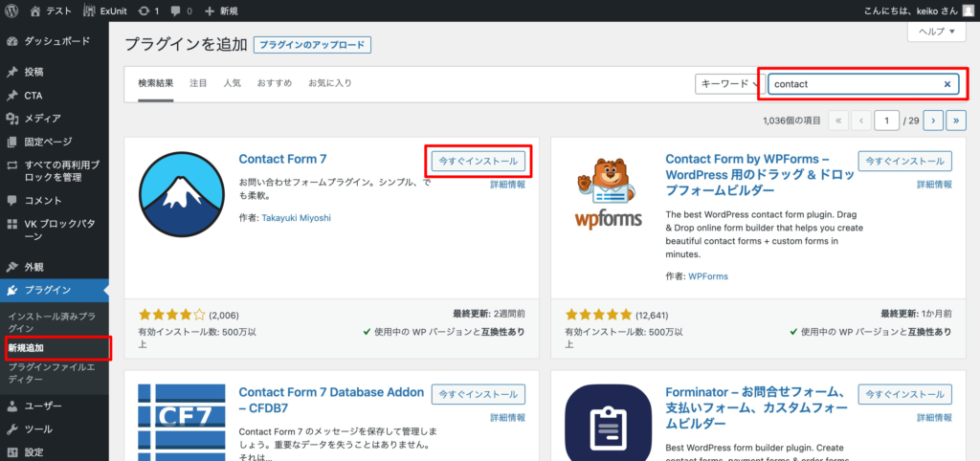The height and width of the screenshot is (461, 980).
Task: Open ユーザー in sidebar
Action: (55, 406)
